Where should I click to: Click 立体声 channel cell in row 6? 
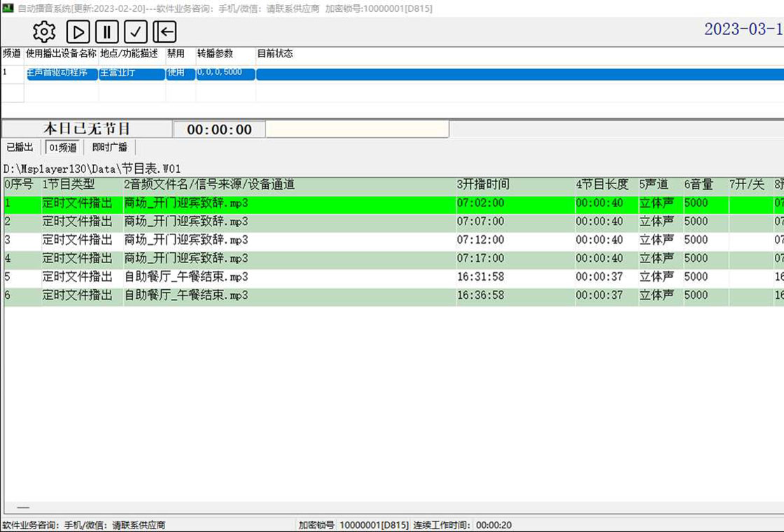click(657, 295)
